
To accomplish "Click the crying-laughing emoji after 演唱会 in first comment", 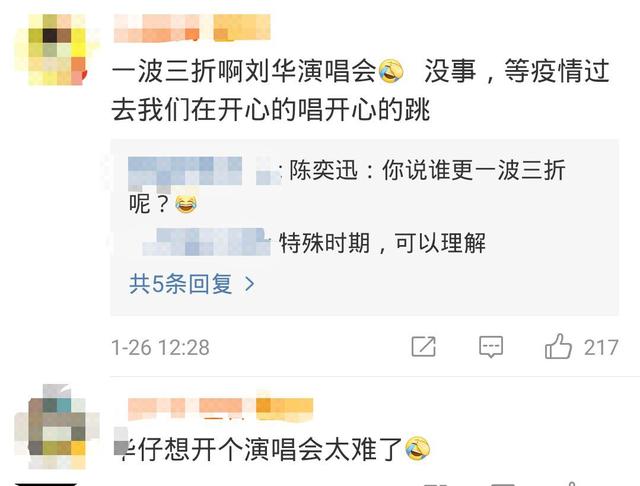I will click(x=391, y=71).
